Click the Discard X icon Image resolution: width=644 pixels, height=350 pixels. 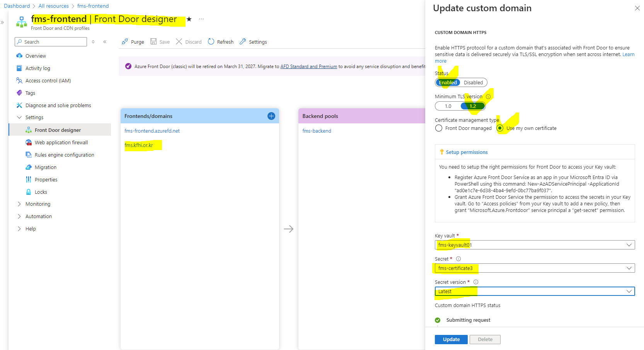(x=179, y=41)
